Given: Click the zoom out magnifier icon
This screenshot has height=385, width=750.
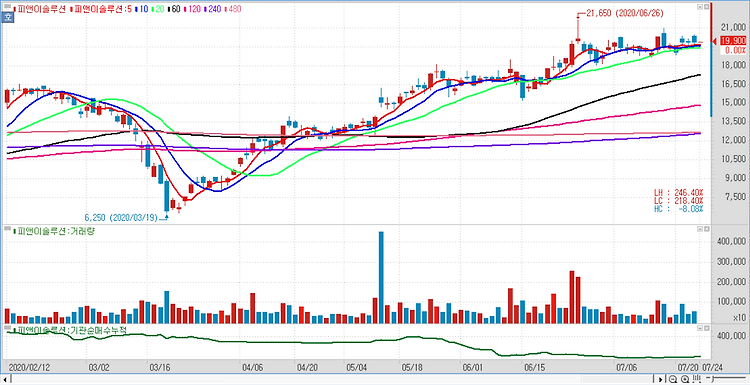Looking at the screenshot, I should pos(673,379).
